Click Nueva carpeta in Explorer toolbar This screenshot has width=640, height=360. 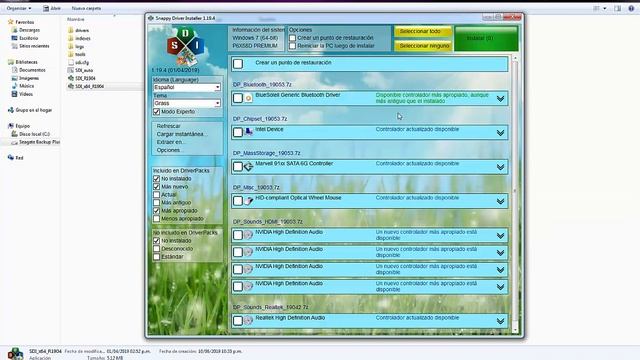[x=86, y=8]
